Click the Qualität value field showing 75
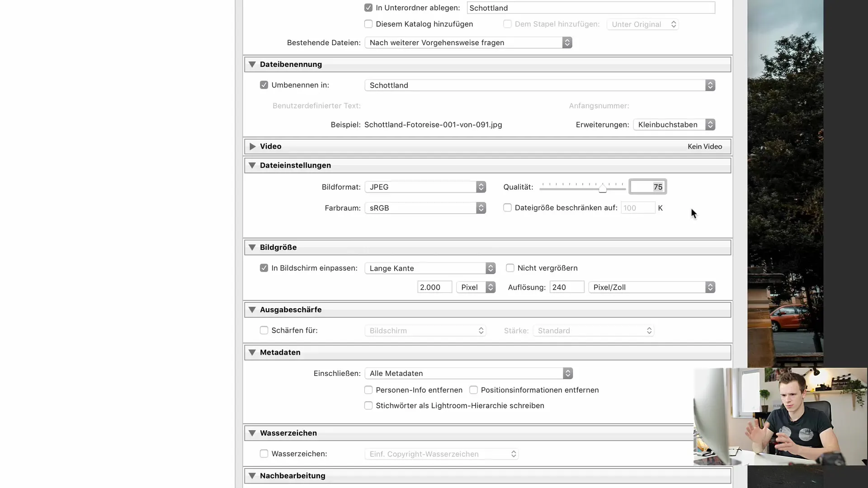The image size is (868, 488). (648, 187)
